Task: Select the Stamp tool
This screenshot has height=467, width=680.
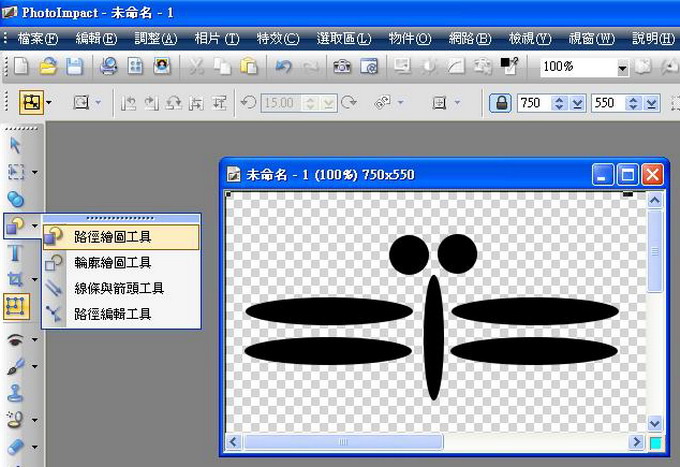Action: [16, 393]
